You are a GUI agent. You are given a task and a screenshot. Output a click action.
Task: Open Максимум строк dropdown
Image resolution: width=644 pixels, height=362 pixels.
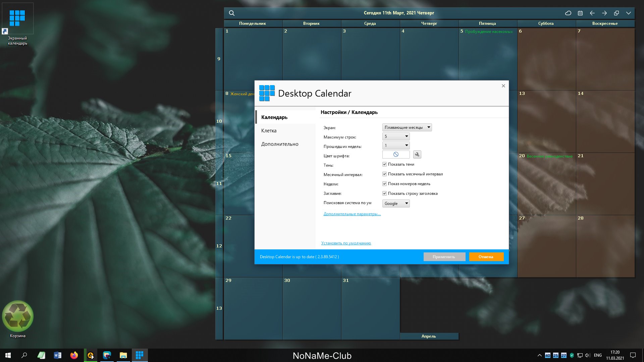click(x=396, y=136)
